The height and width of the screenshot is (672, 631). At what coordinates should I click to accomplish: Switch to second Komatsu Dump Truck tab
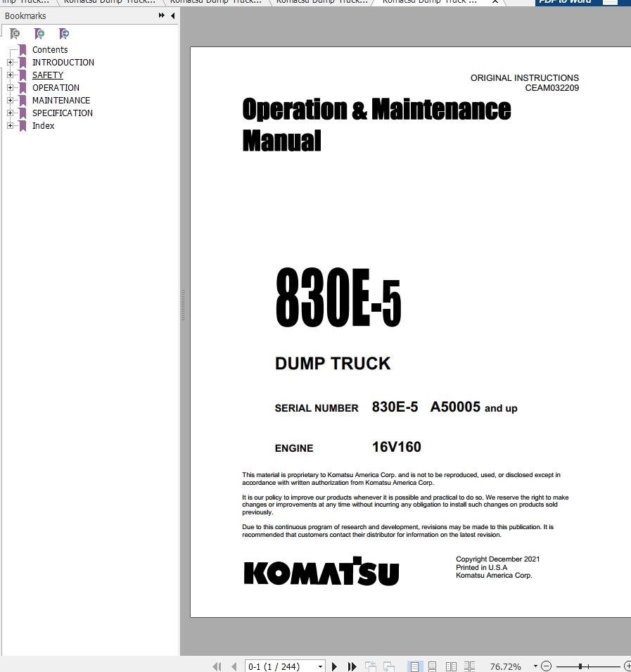point(110,1)
